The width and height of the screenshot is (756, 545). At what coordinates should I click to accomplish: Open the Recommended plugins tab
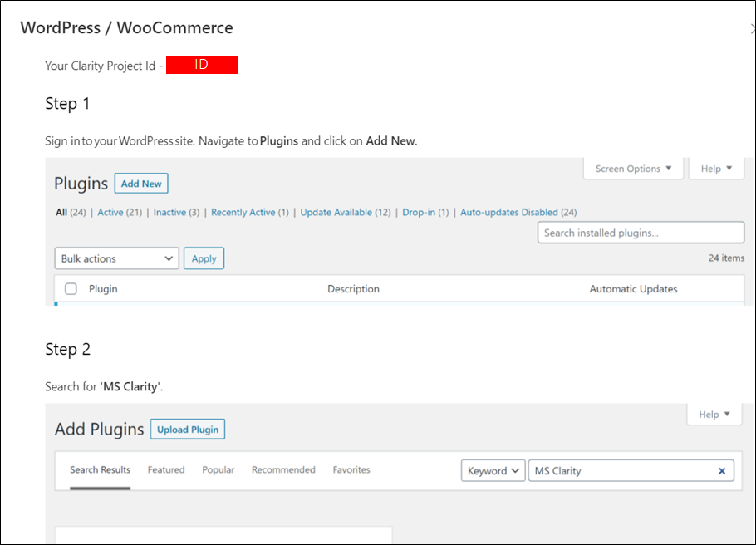pos(283,470)
